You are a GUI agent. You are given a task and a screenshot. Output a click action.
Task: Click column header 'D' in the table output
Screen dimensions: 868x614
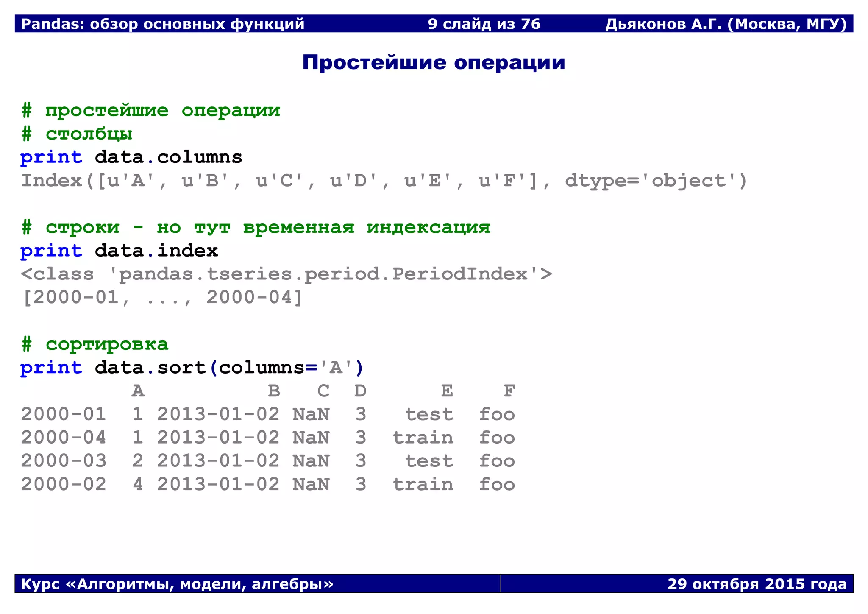click(361, 391)
